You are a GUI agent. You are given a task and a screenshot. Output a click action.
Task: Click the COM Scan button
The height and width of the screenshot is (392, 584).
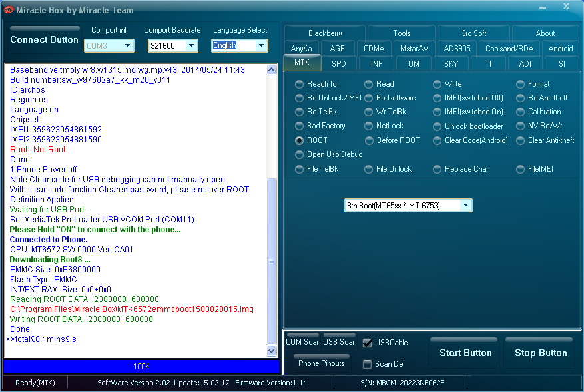pyautogui.click(x=303, y=341)
